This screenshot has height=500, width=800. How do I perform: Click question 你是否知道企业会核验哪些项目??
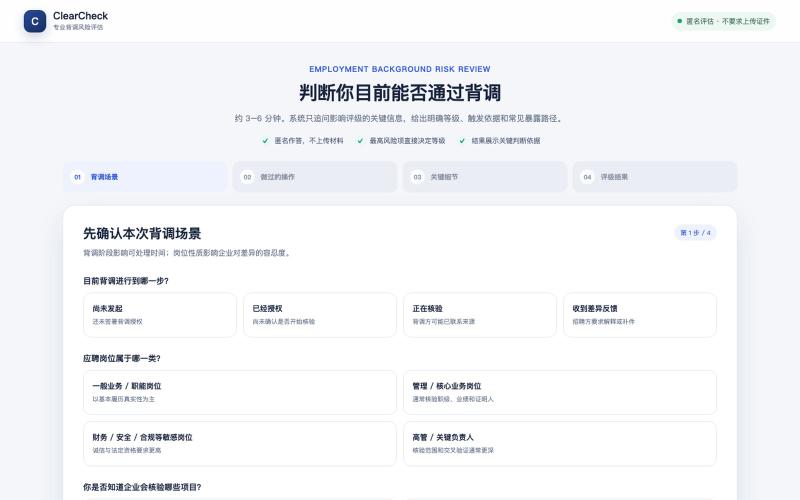click(142, 487)
